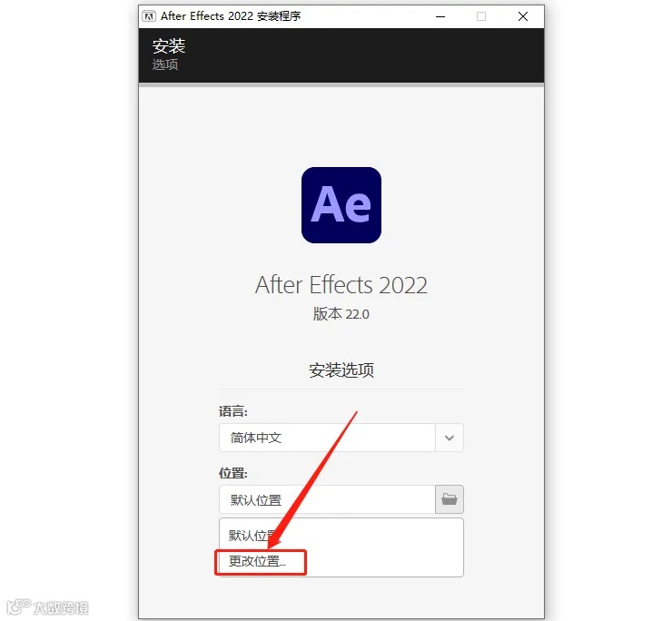Click the 版本 22.0 version text

click(x=341, y=314)
